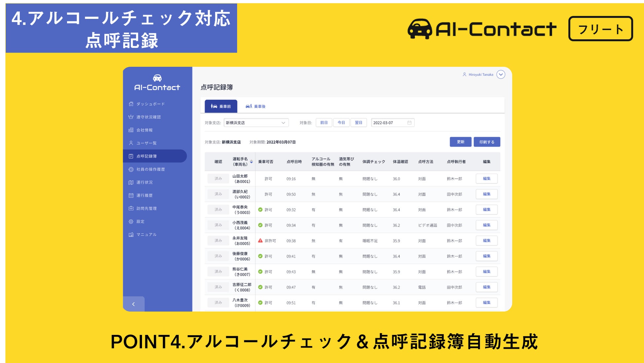Click the date field showing 2022-03-07
This screenshot has width=644, height=363.
tap(392, 123)
